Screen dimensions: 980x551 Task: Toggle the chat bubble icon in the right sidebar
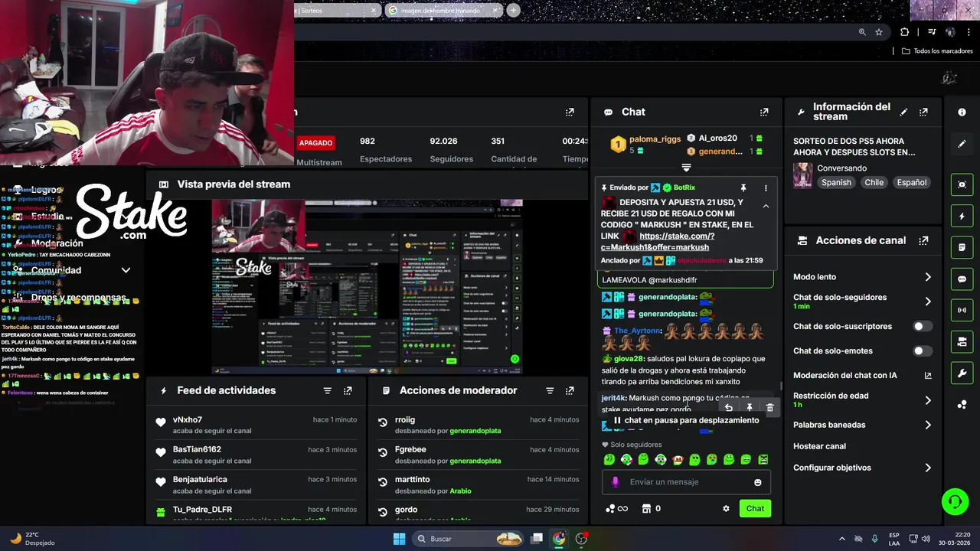point(962,279)
